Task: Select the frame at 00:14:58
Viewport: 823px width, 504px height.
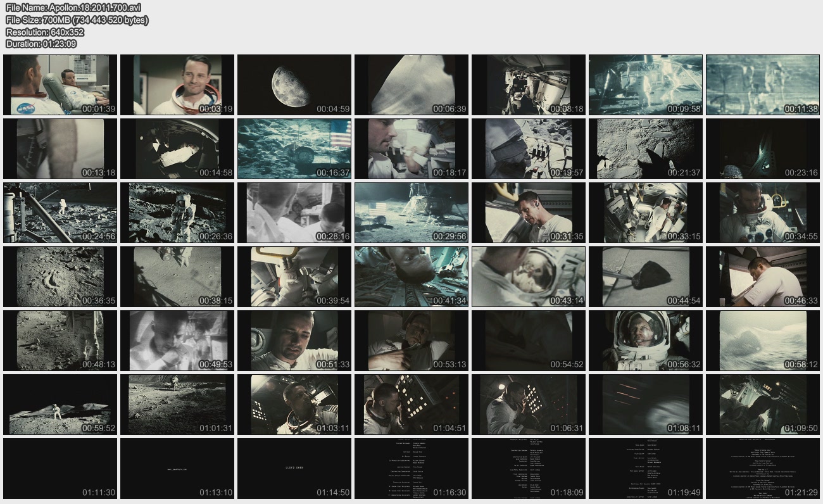Action: coord(177,149)
